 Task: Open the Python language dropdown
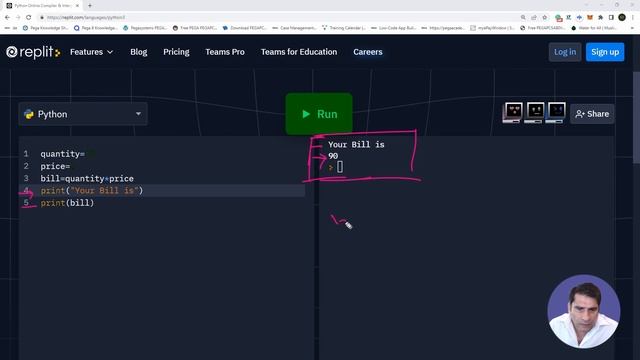83,114
